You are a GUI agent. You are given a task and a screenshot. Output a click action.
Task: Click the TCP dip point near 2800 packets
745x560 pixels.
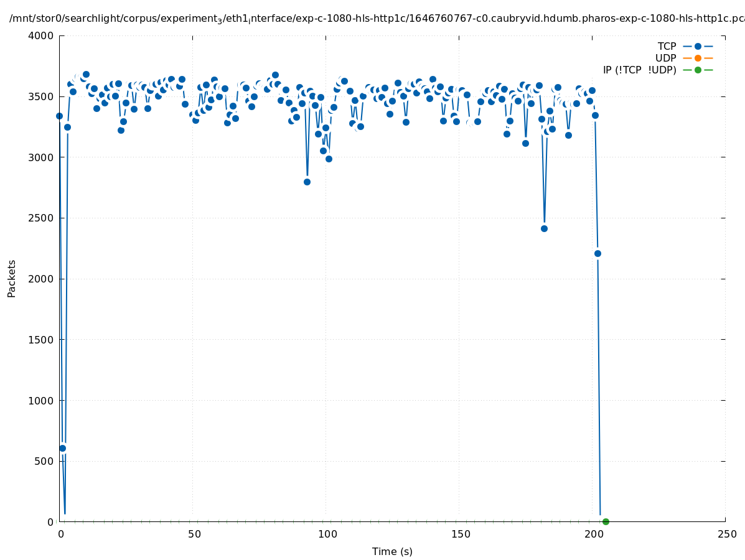click(307, 182)
